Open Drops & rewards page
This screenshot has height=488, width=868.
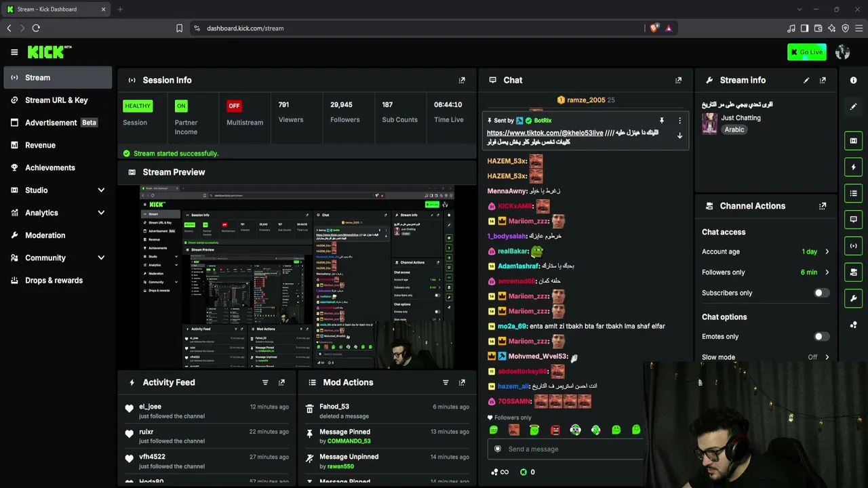click(x=58, y=281)
